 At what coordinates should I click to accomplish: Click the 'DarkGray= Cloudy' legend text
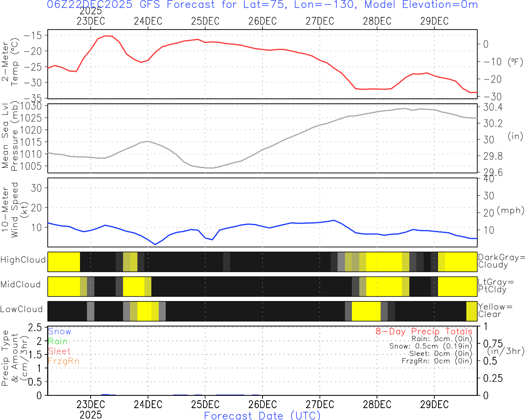coord(501,261)
